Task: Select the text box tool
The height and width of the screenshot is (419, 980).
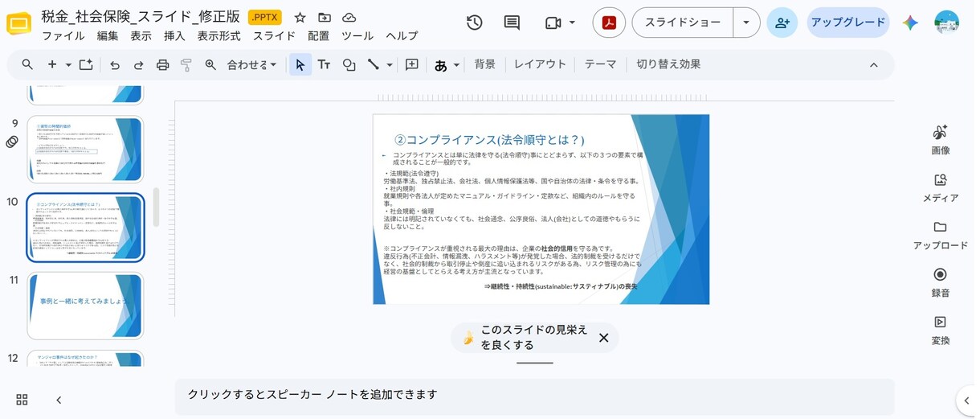Action: [325, 64]
